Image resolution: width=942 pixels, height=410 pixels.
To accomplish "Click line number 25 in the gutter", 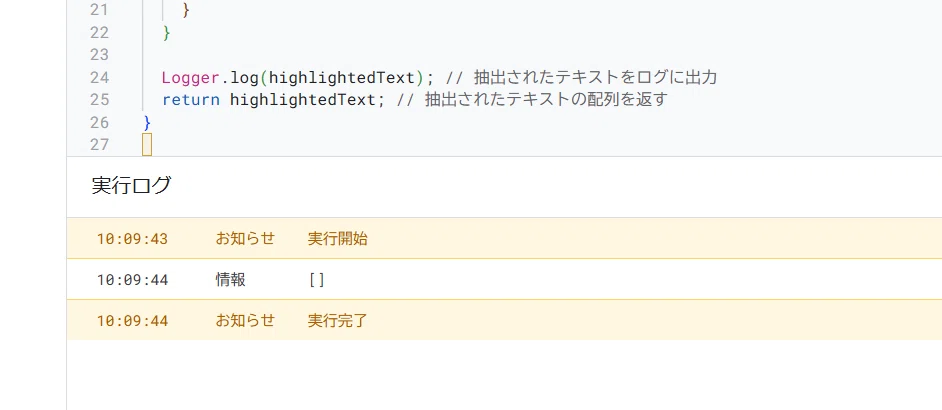I will coord(99,100).
